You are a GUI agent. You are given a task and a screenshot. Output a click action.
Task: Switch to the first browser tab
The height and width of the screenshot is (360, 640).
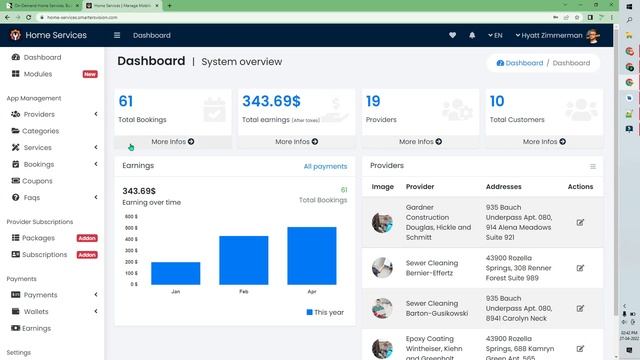42,6
